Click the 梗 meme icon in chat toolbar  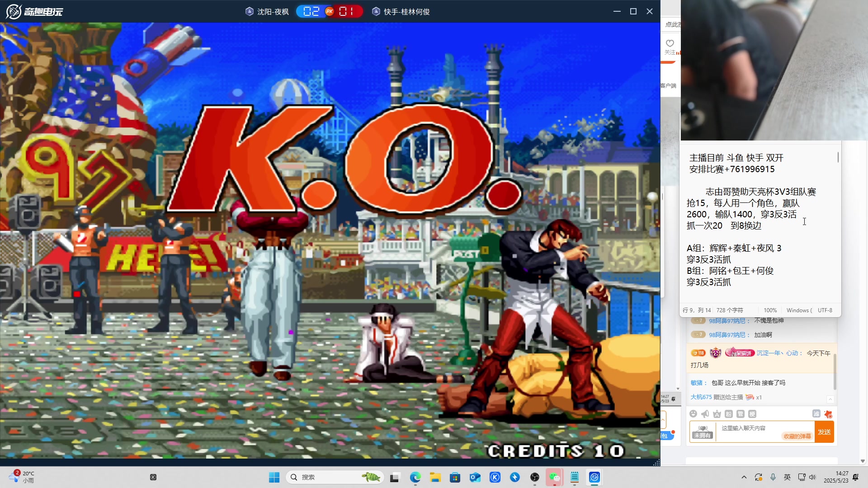click(x=752, y=414)
